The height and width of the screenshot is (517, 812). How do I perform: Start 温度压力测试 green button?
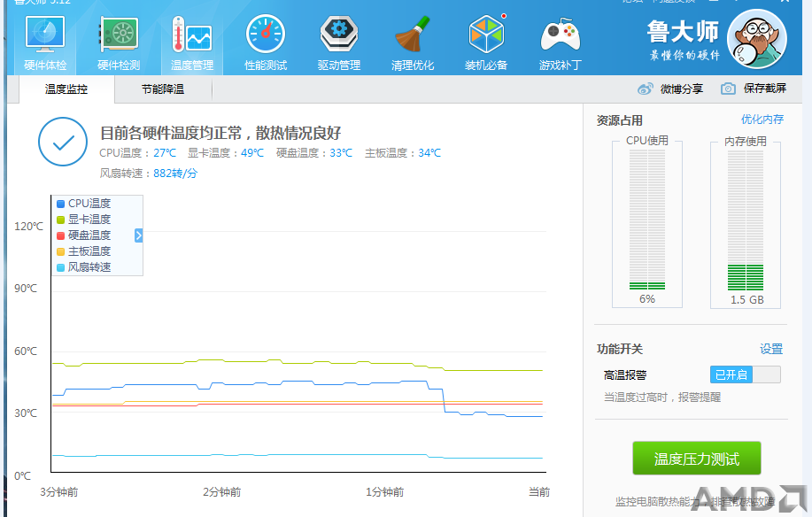tap(697, 458)
